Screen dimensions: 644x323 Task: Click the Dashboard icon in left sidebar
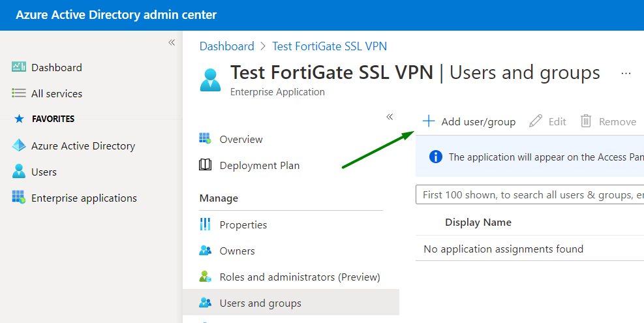[x=19, y=67]
